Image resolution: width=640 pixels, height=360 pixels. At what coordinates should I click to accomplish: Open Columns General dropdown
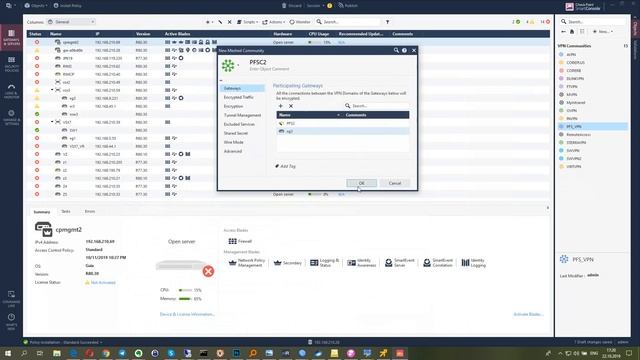(71, 22)
